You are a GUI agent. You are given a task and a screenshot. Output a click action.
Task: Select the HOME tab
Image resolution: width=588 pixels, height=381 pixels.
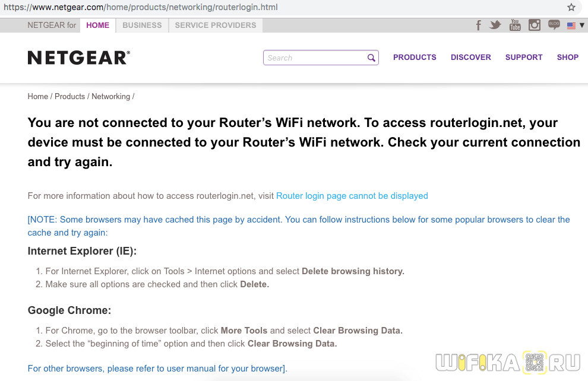(97, 26)
